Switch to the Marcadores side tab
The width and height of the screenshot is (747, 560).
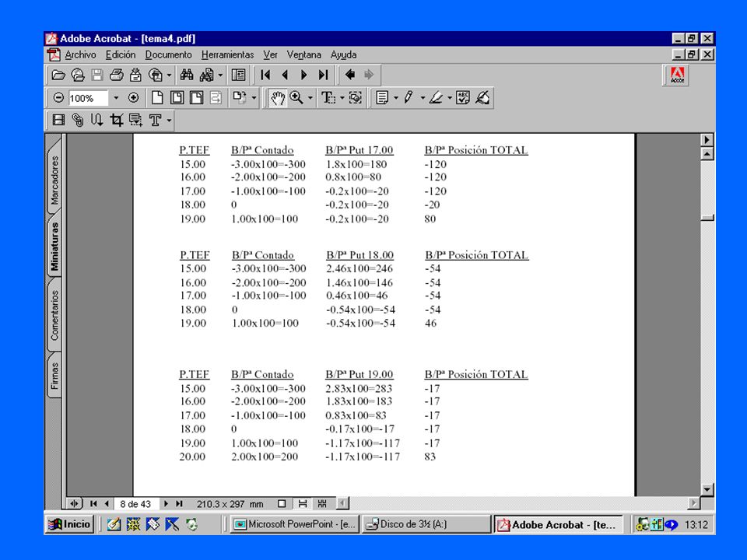point(54,180)
